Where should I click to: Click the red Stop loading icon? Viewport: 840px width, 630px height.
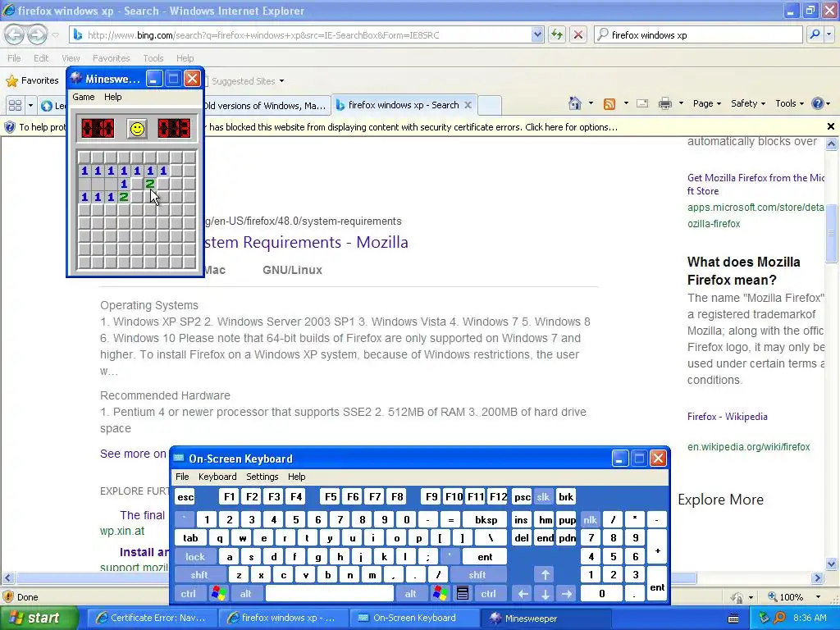click(x=578, y=34)
